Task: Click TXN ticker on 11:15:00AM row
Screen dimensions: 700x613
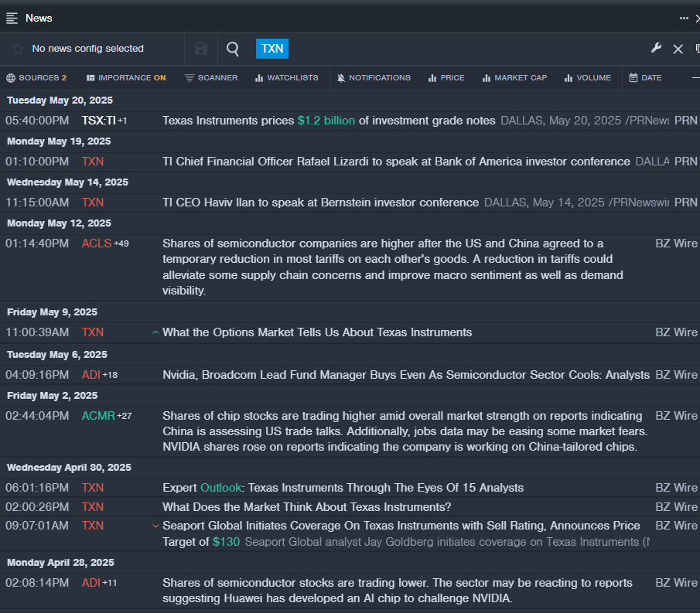Action: (x=93, y=203)
